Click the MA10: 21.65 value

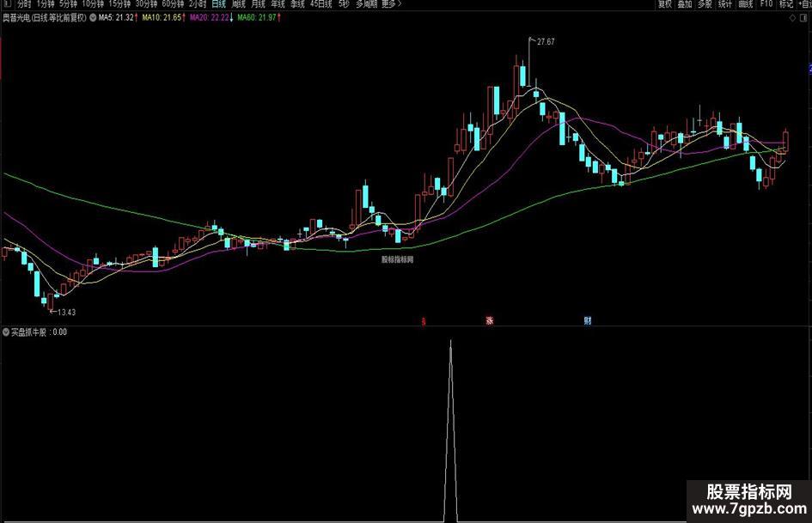pos(162,18)
